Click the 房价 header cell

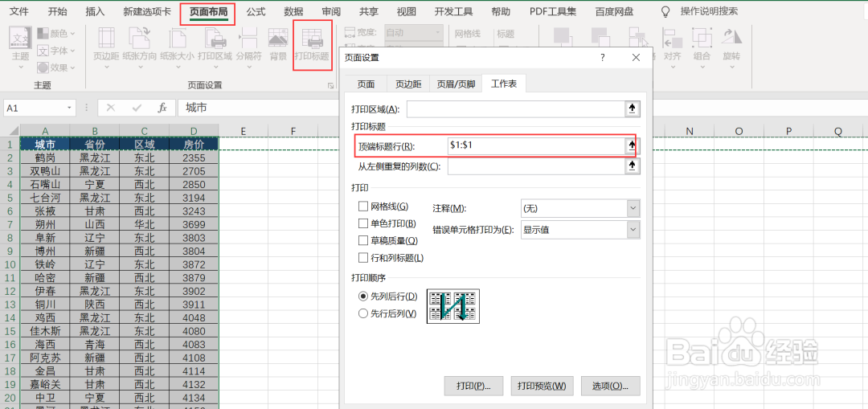tap(194, 145)
